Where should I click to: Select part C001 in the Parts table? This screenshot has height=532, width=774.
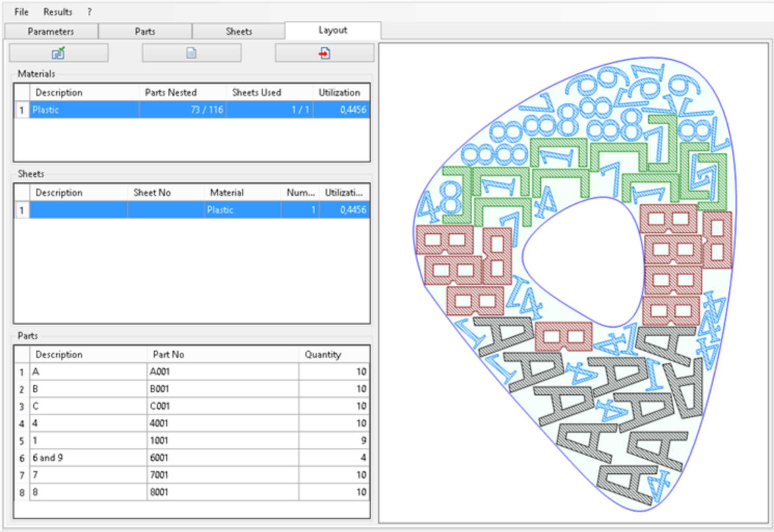point(192,406)
